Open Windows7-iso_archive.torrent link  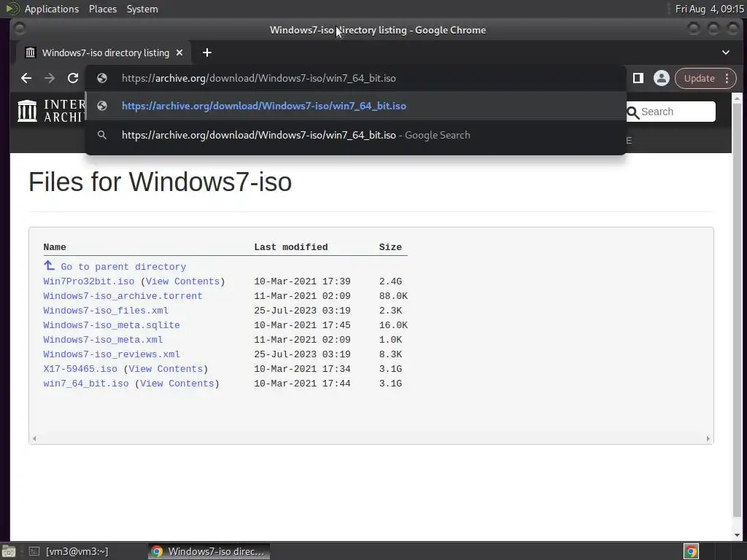pyautogui.click(x=123, y=296)
